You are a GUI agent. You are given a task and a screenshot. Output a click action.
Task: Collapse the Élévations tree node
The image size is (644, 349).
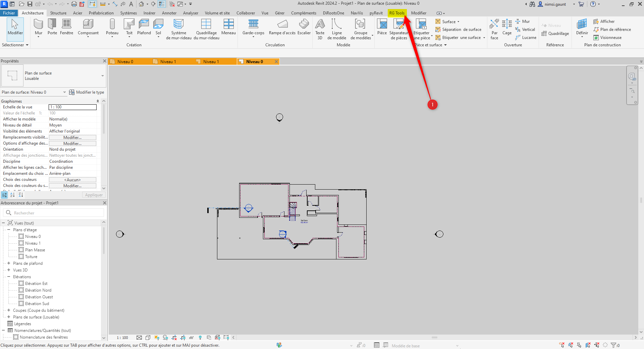point(9,277)
